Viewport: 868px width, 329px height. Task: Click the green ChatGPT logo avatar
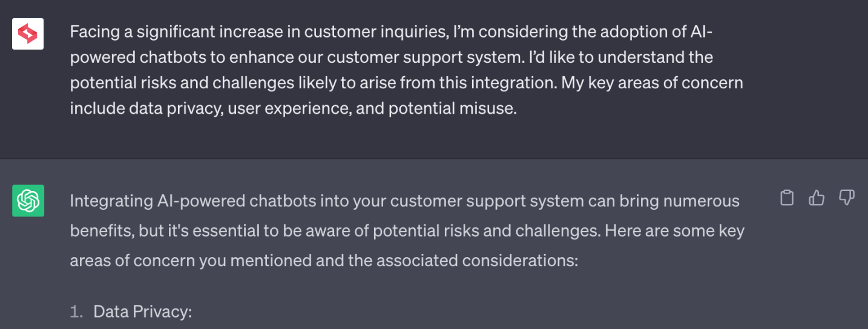coord(28,201)
